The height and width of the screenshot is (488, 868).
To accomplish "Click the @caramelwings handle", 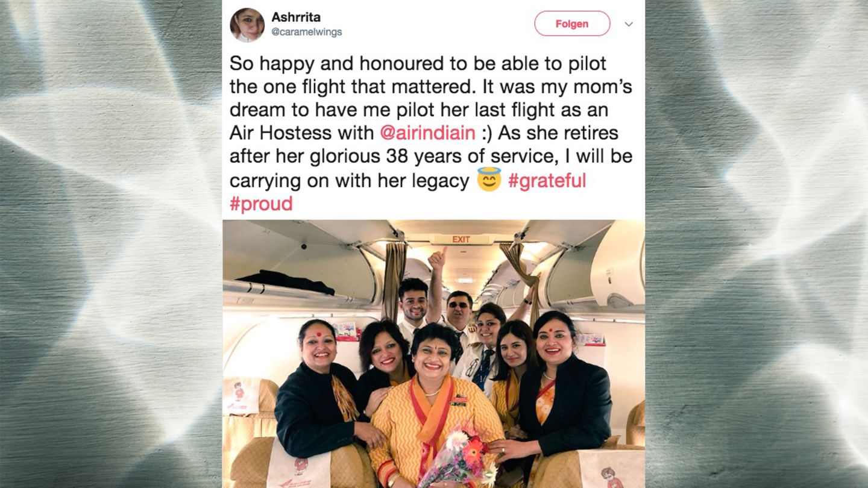I will point(306,32).
